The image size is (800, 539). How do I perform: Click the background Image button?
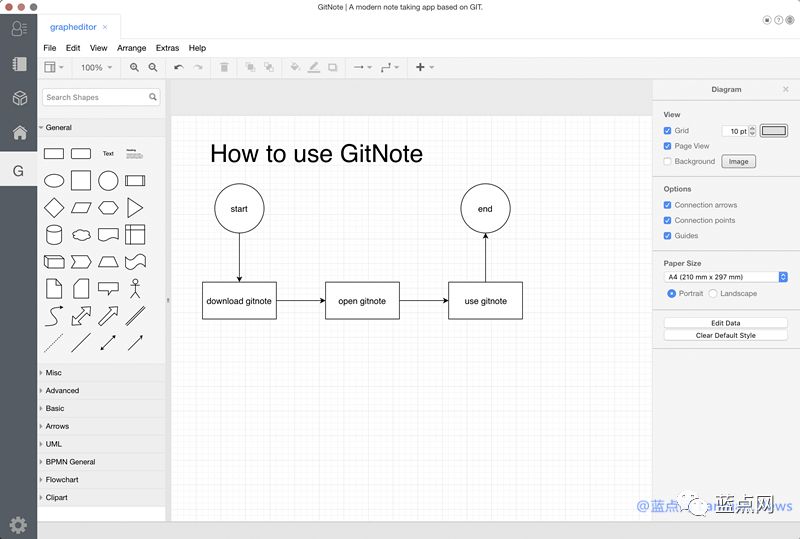[738, 161]
